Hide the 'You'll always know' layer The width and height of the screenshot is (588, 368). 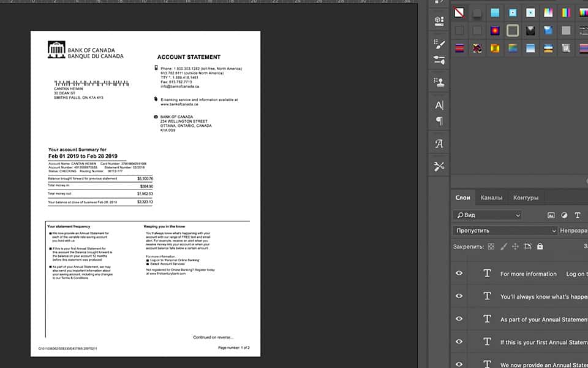pos(459,296)
